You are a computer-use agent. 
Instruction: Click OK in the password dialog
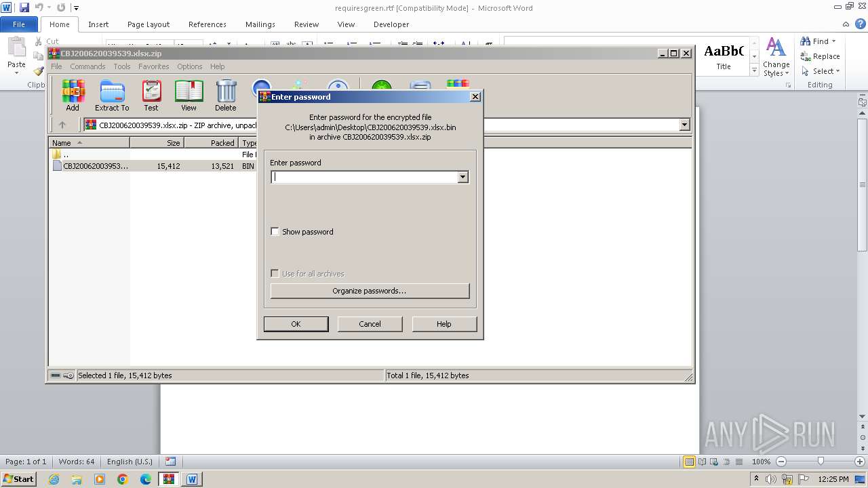click(x=296, y=324)
